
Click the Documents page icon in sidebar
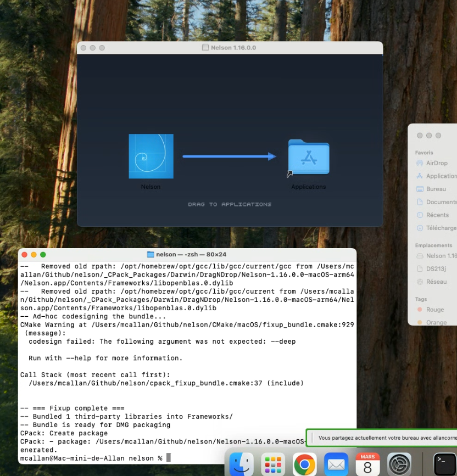420,202
